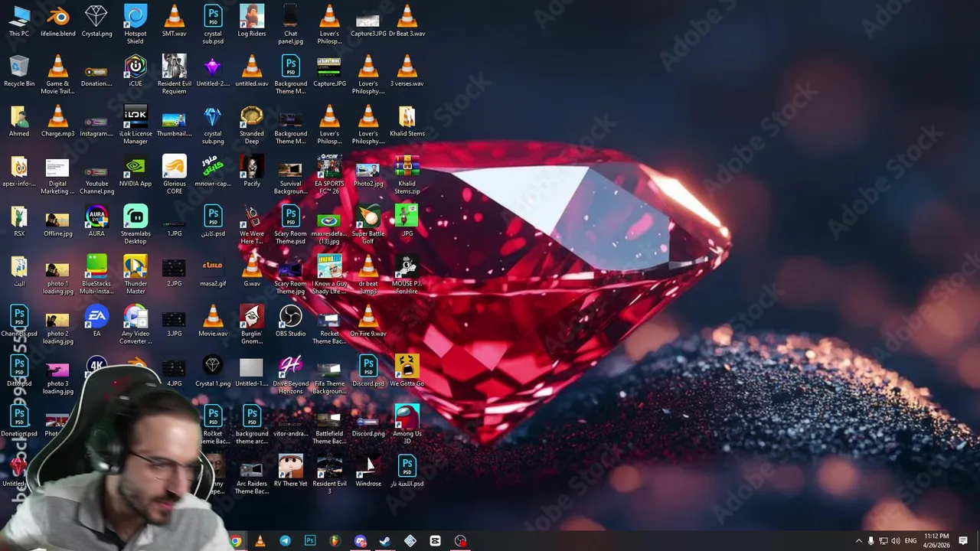Open Among Us 3D shortcut

point(407,425)
